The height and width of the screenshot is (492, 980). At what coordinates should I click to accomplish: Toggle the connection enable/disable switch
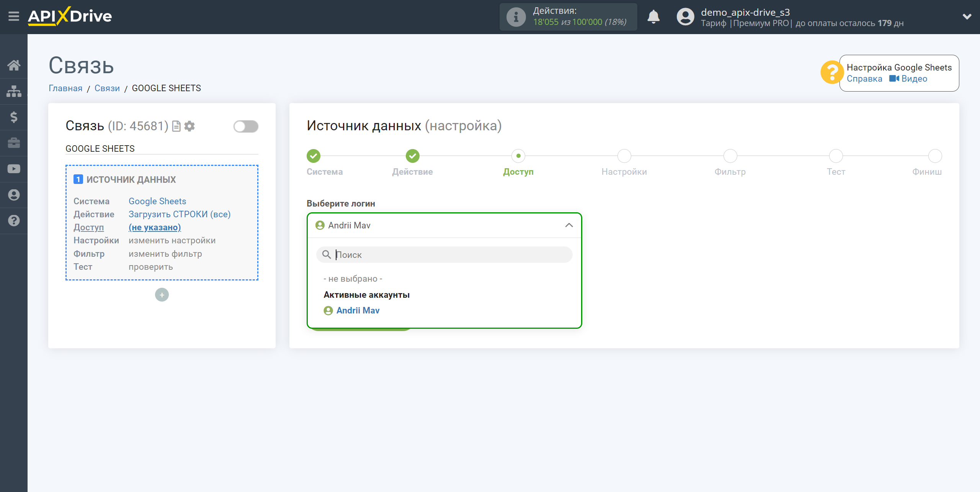(x=246, y=127)
